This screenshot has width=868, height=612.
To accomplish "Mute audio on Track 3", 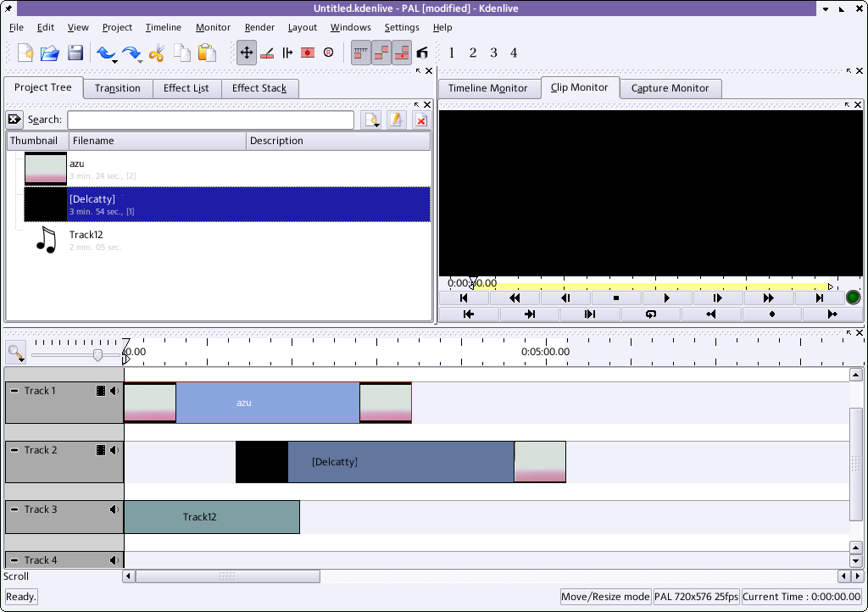I will [114, 509].
